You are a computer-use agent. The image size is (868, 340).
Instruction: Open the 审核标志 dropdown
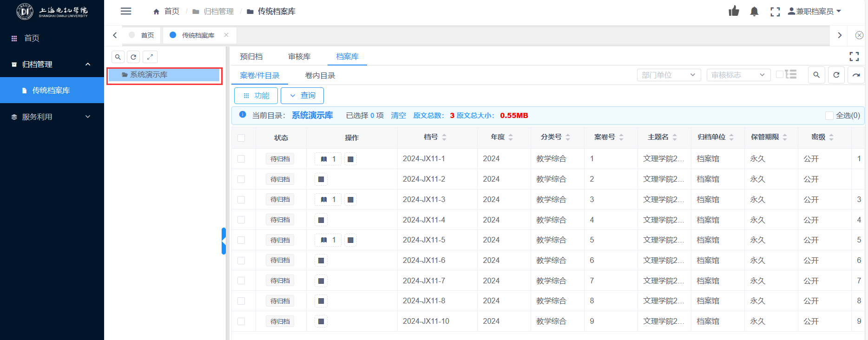click(738, 75)
